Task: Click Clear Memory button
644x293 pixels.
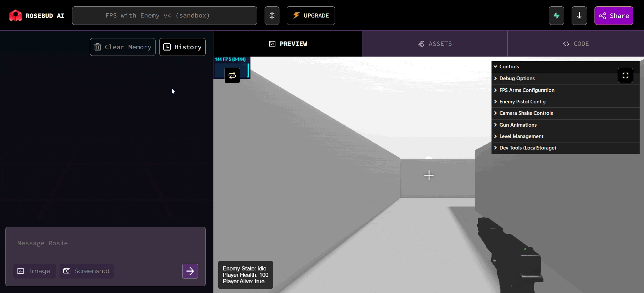Action: (x=123, y=47)
